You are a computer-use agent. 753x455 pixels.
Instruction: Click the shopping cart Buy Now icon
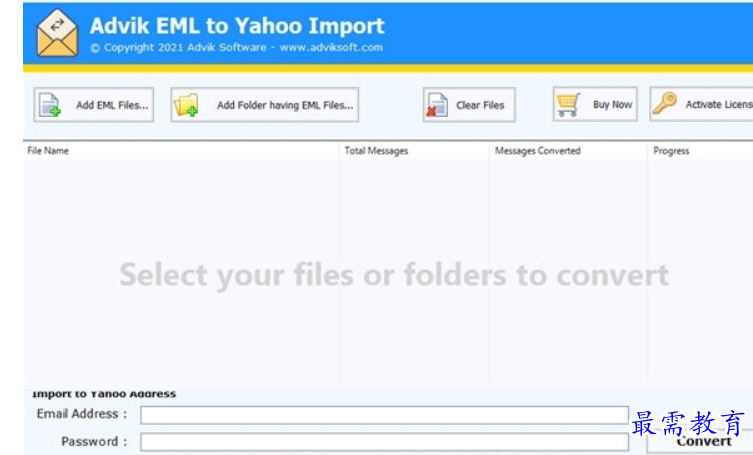568,104
